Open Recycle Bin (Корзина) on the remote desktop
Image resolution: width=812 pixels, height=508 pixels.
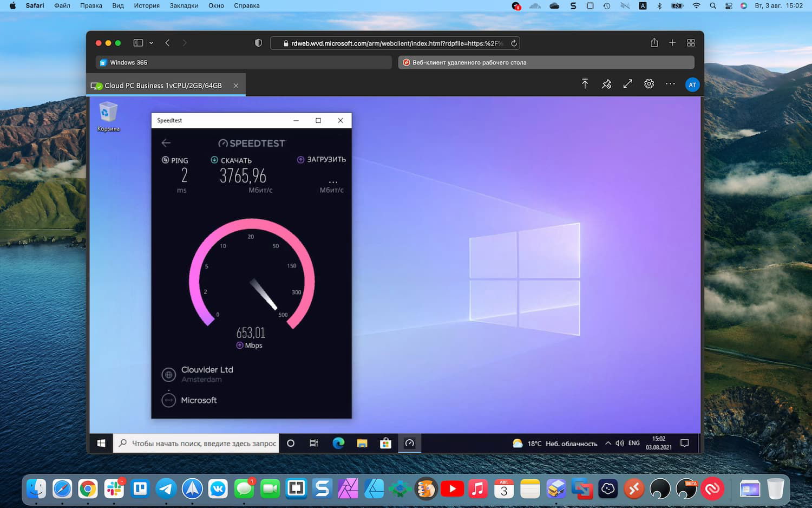point(108,116)
